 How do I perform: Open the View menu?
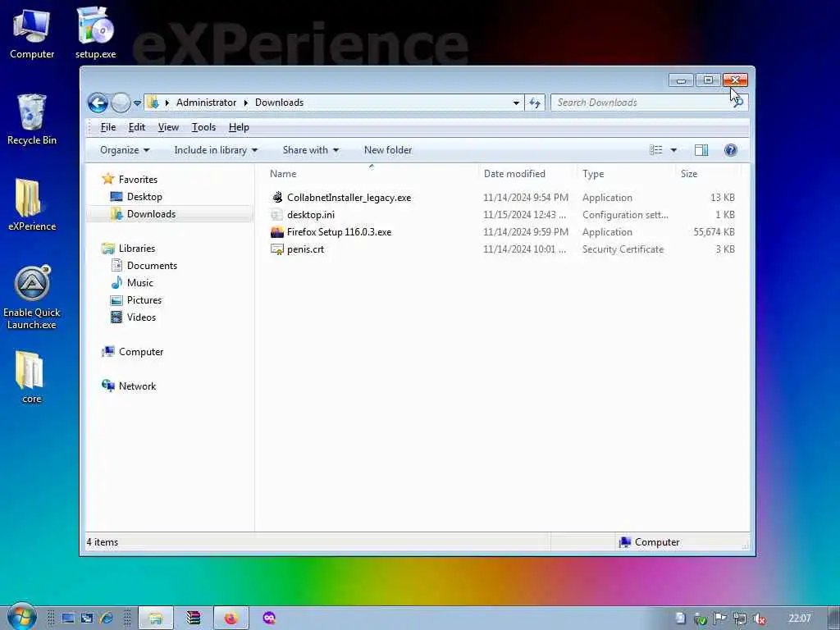[168, 127]
